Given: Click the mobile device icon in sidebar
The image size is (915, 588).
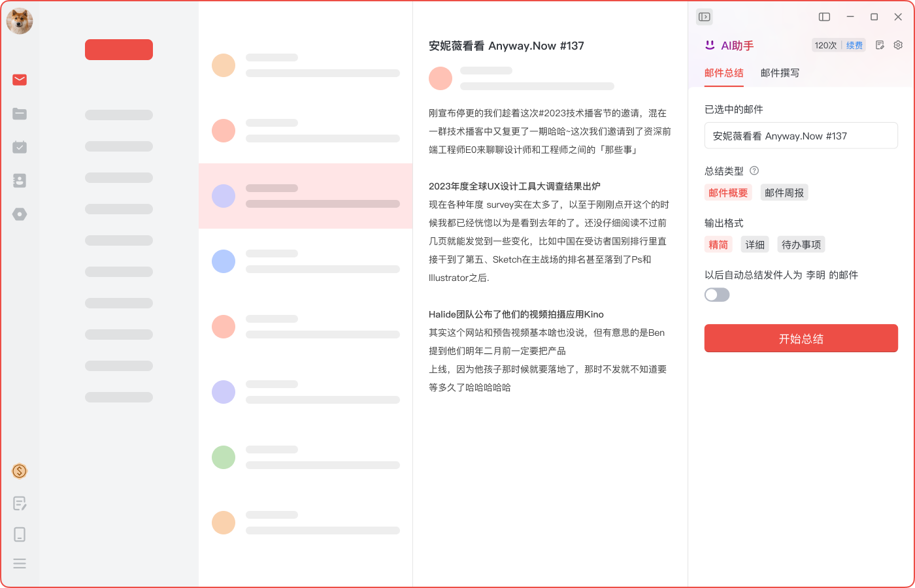Looking at the screenshot, I should click(20, 534).
